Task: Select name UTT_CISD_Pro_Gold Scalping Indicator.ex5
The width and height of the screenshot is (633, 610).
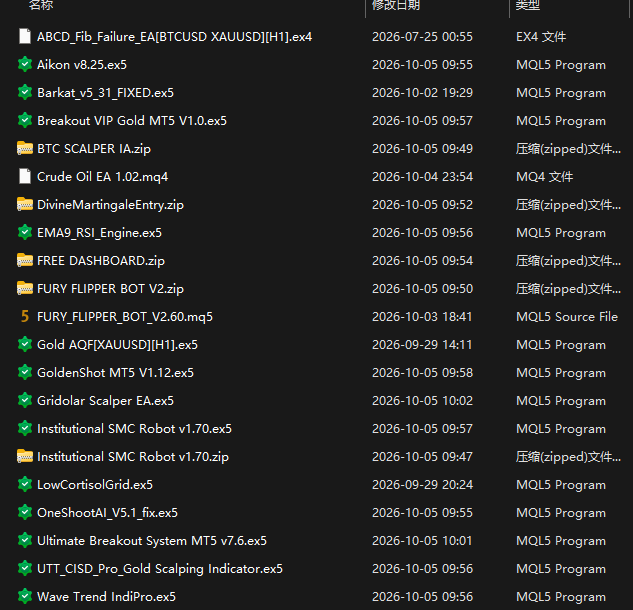Action: tap(160, 569)
